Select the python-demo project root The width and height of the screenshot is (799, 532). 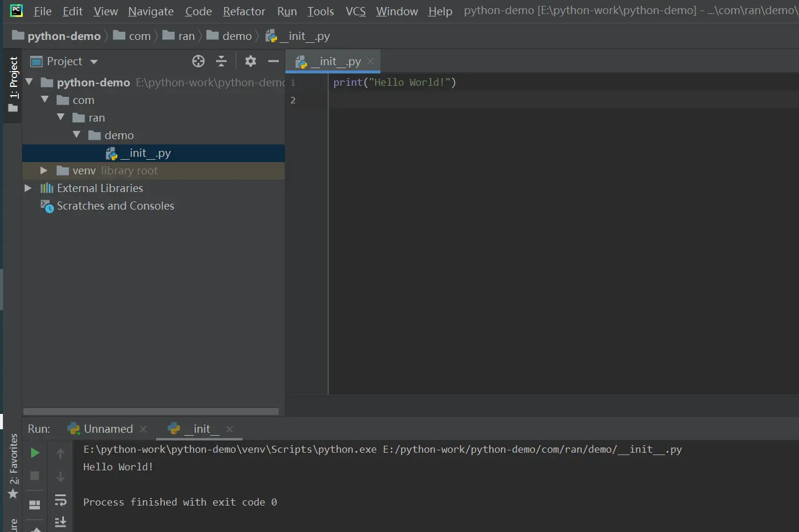click(x=153, y=82)
